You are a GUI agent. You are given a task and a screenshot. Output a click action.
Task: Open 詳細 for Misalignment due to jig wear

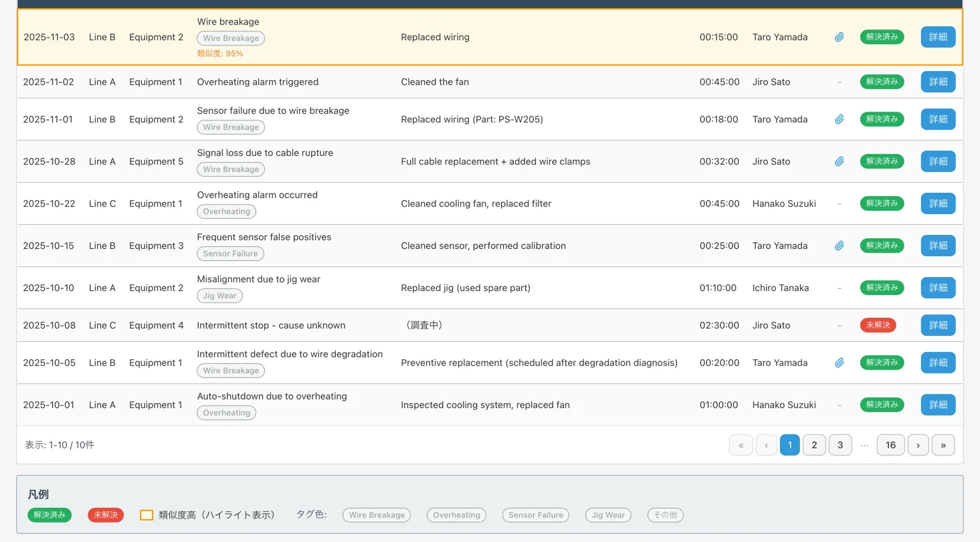coord(938,288)
